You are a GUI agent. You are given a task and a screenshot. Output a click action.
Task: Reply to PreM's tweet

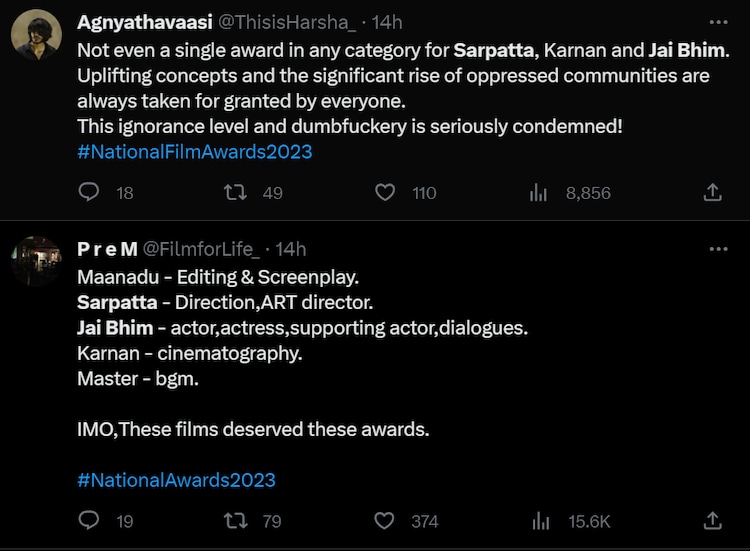click(x=90, y=521)
